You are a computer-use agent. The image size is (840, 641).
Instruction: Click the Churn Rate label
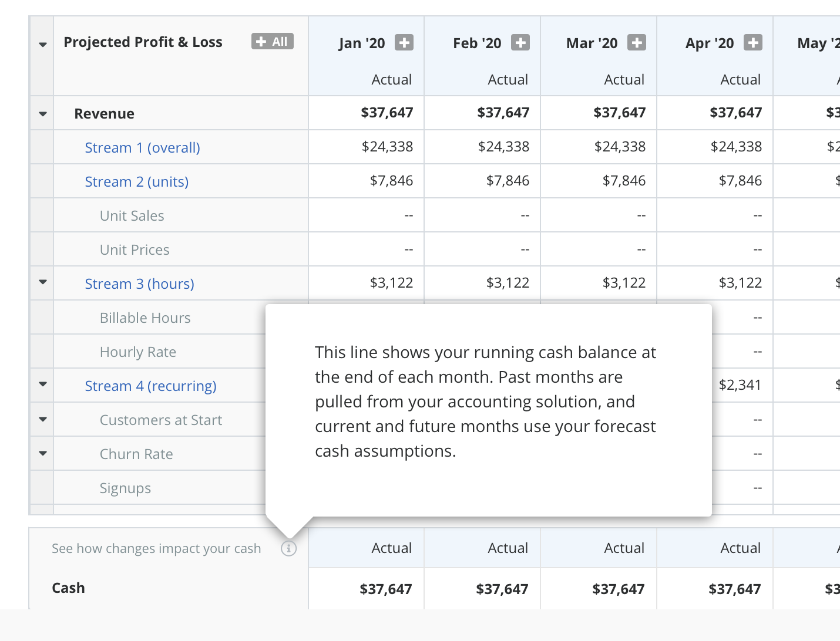136,454
